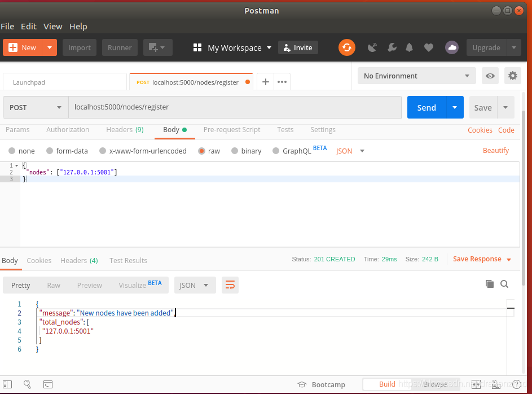Open tab options ellipsis menu
532x394 pixels.
coord(282,82)
